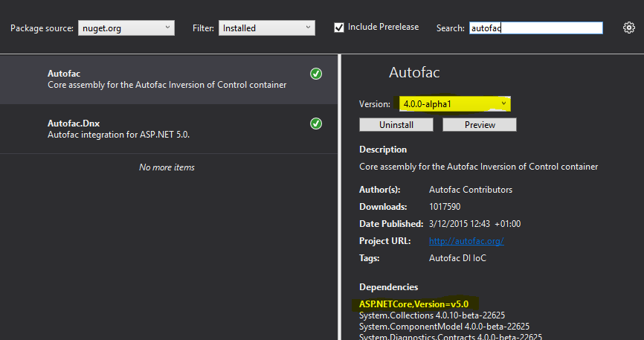This screenshot has width=644, height=340.
Task: Click the Dependencies heading
Action: tap(388, 287)
